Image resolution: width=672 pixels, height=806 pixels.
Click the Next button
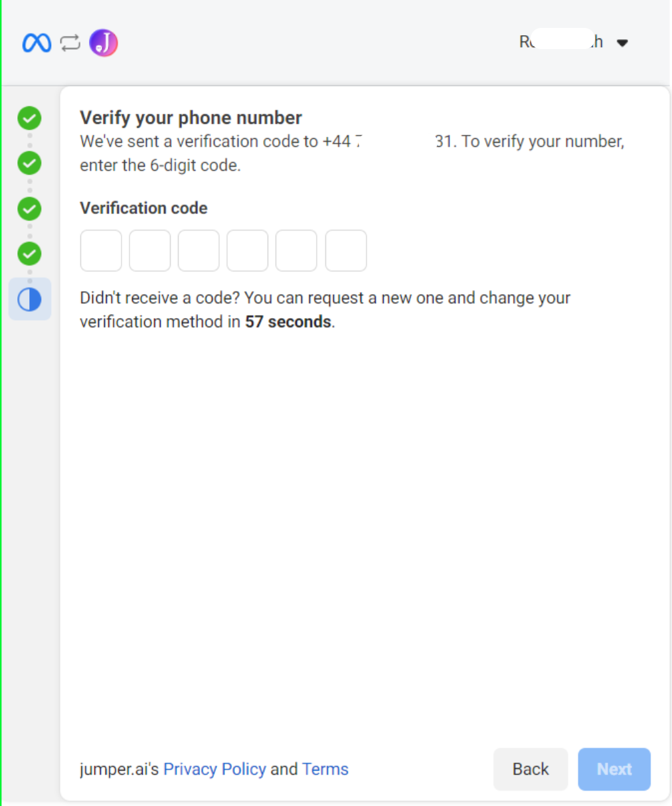(614, 769)
